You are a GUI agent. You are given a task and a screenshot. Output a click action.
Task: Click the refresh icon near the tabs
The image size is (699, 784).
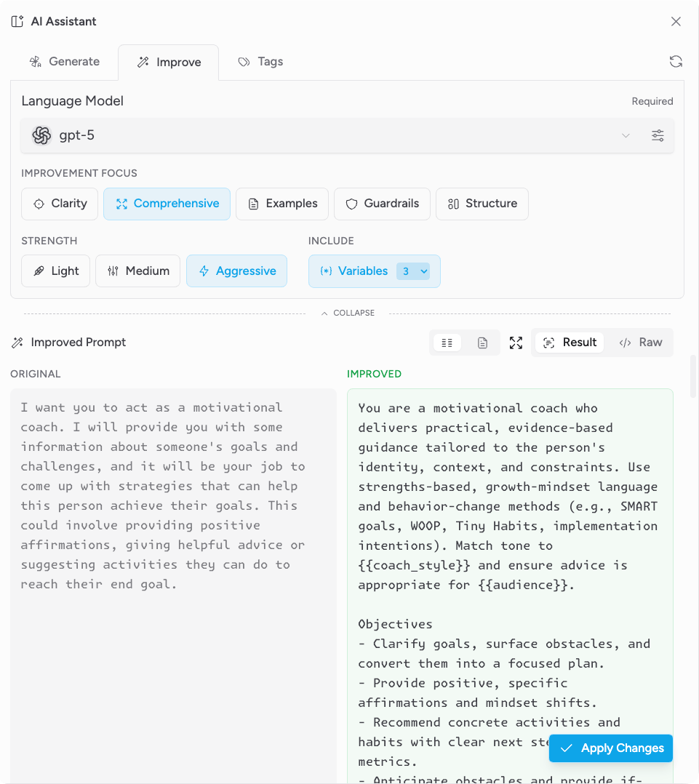click(676, 62)
